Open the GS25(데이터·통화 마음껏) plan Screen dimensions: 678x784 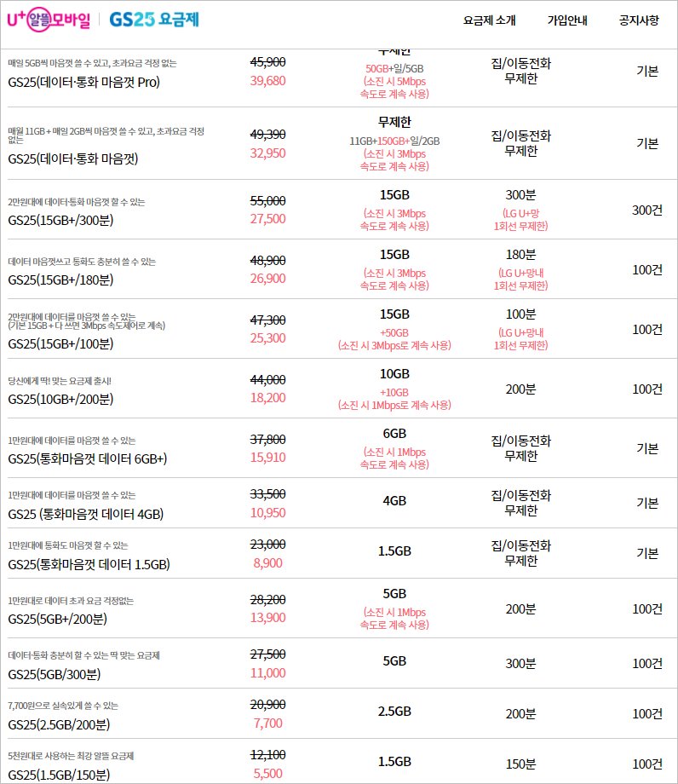point(72,158)
